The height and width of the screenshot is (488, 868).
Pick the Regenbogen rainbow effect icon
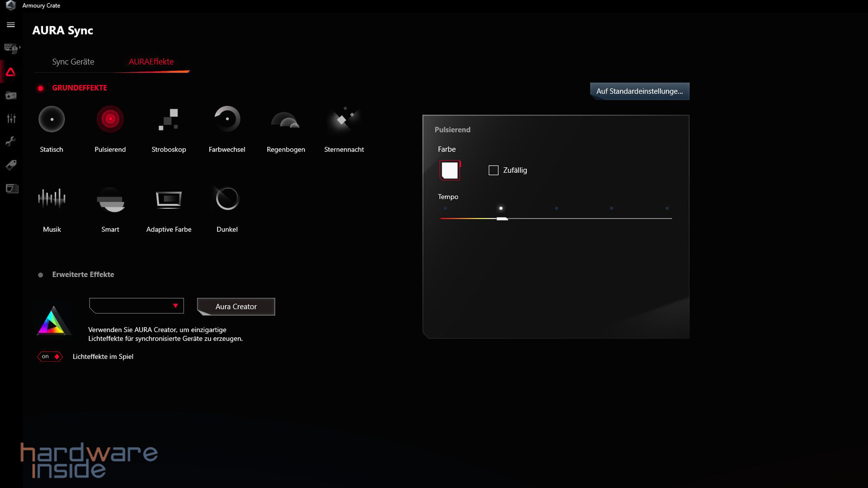pos(285,120)
